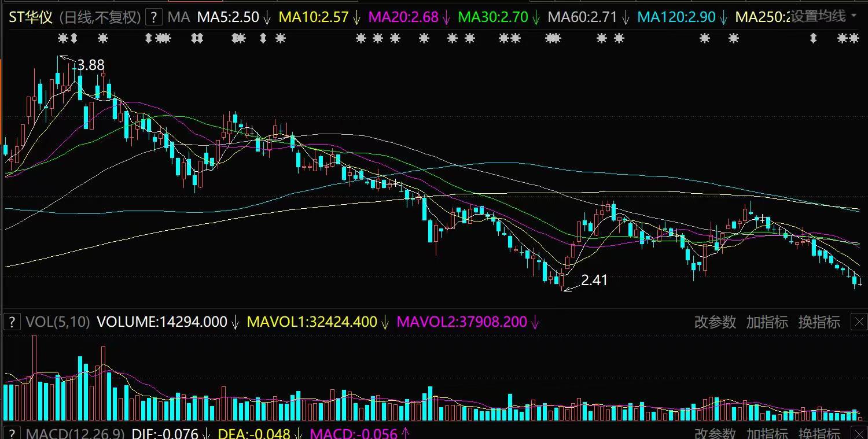Image resolution: width=868 pixels, height=439 pixels.
Task: Select the MA10:2.57 value
Action: coord(314,17)
